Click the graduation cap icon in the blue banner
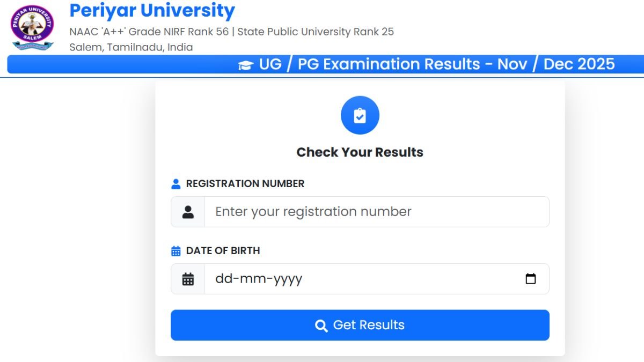 (246, 64)
